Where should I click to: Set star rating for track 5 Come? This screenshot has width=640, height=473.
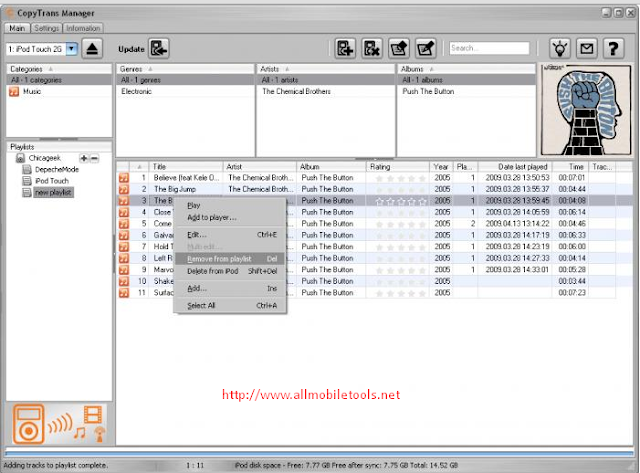pos(400,224)
